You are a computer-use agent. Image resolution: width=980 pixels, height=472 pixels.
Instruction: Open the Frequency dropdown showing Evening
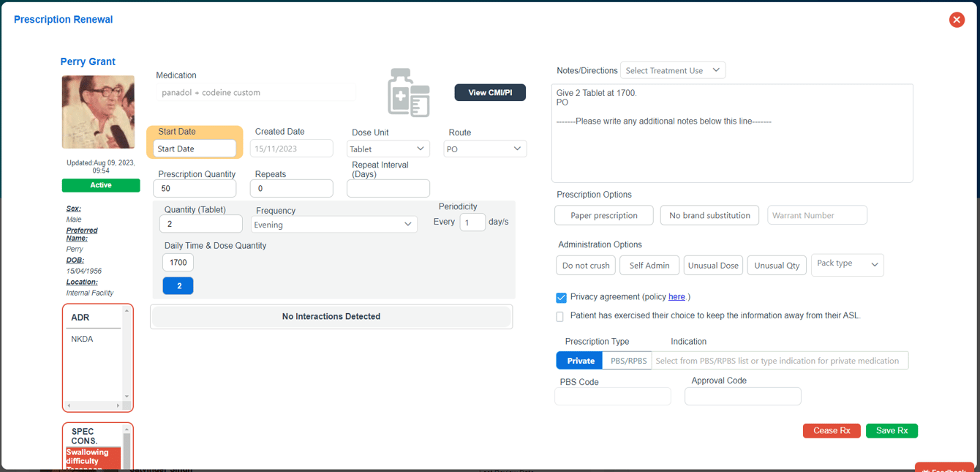pos(333,224)
